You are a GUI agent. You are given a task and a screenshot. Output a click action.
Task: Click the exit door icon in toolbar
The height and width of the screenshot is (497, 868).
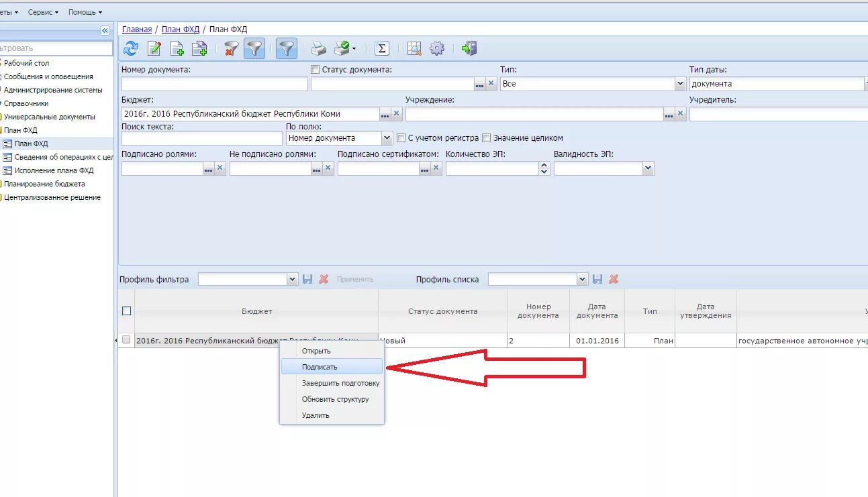(x=469, y=48)
